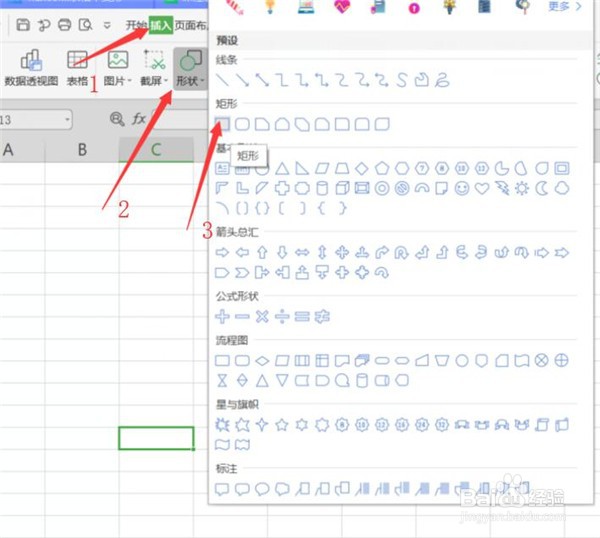The width and height of the screenshot is (600, 538).
Task: Select the right block arrow
Action: point(222,253)
